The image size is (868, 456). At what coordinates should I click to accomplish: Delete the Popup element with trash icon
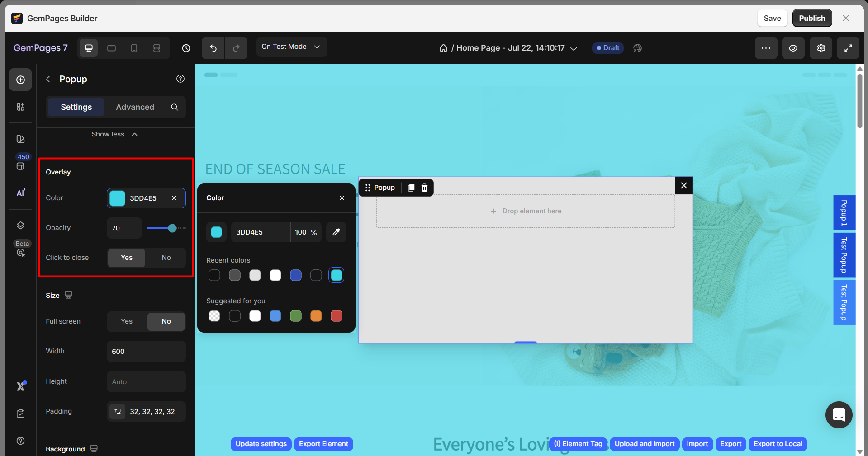coord(424,188)
